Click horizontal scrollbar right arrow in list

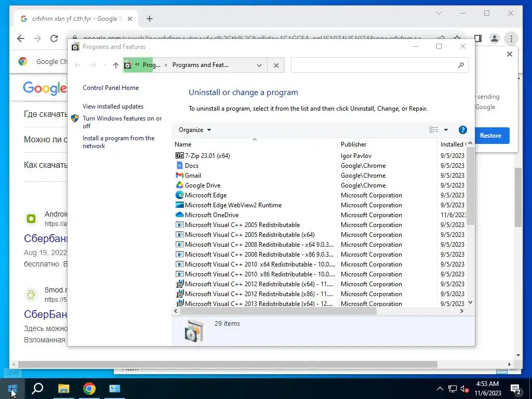[461, 311]
